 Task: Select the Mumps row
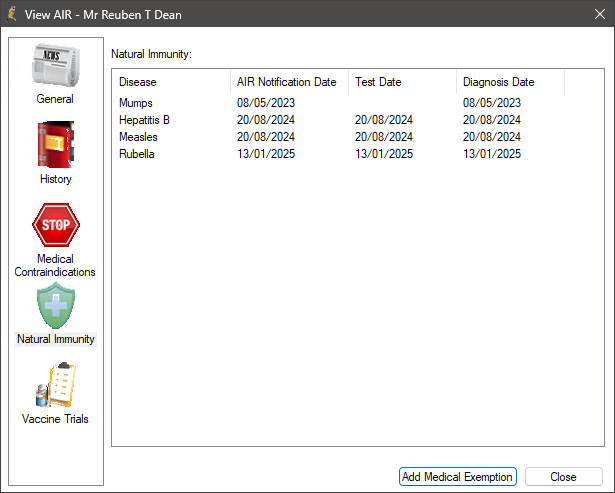[135, 103]
